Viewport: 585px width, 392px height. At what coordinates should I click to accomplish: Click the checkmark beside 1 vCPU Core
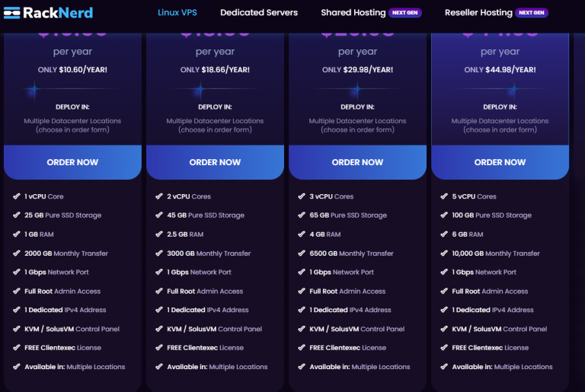(17, 196)
